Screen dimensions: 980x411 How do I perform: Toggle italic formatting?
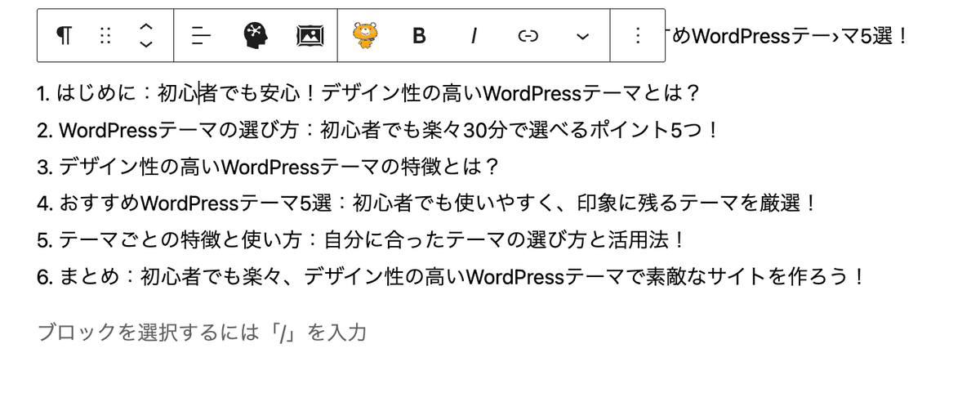click(474, 36)
